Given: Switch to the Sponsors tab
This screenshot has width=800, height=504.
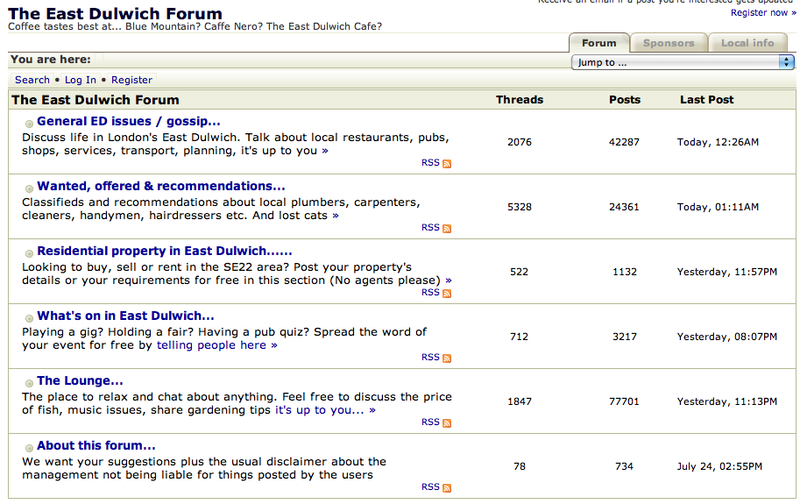Looking at the screenshot, I should coord(668,43).
